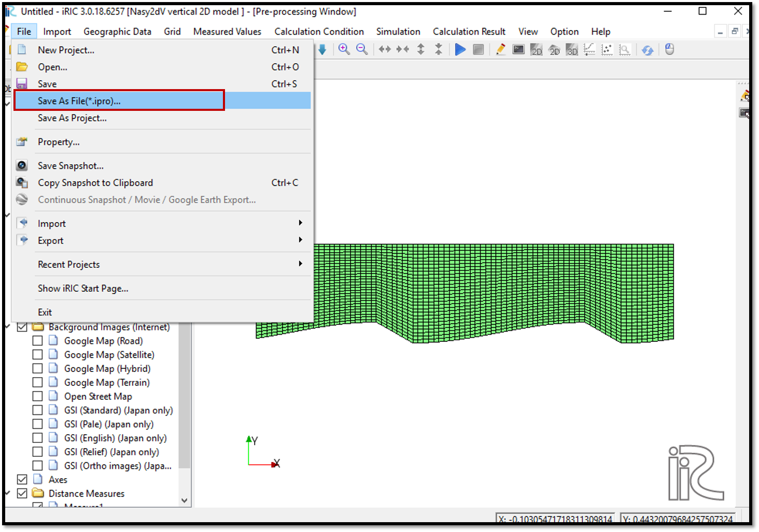Click the Property icon in File menu
Viewport: 759px width, 532px height.
[22, 142]
